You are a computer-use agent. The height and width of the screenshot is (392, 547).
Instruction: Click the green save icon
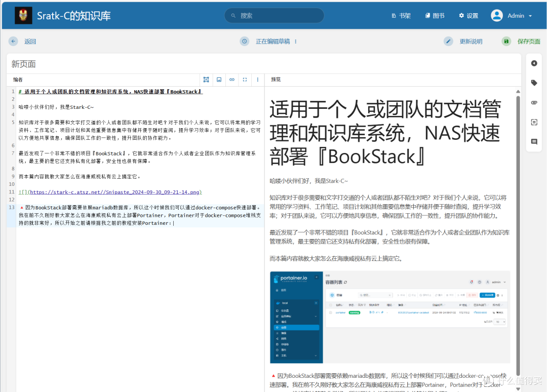[x=506, y=42]
